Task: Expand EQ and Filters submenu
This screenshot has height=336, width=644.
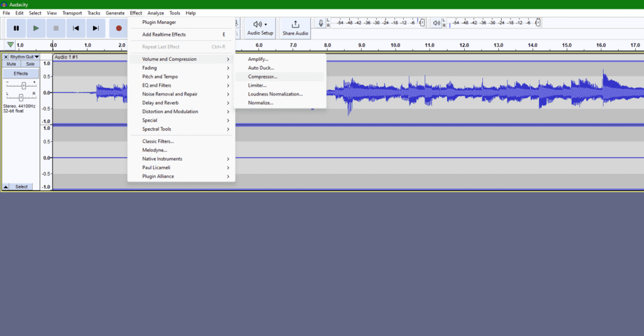Action: coord(181,85)
